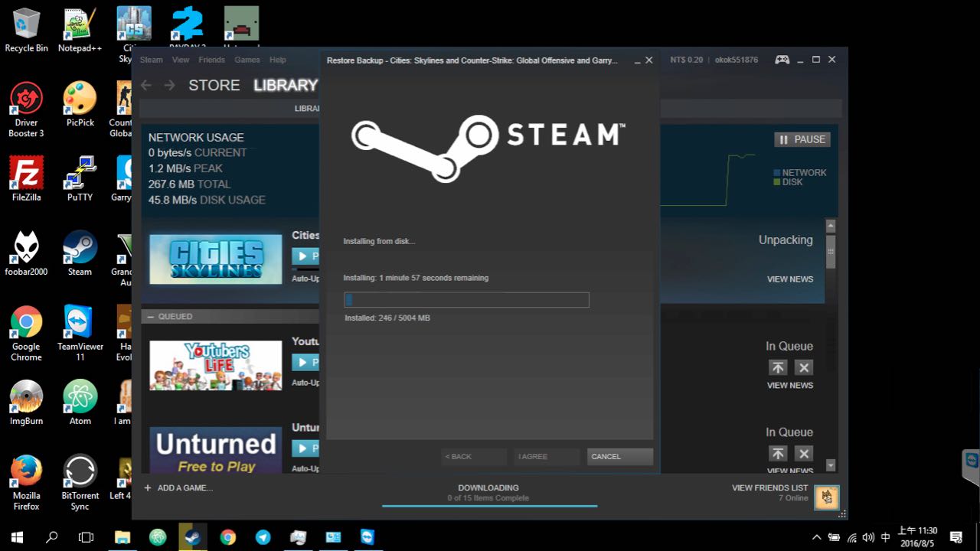Open the Games menu in Steam
980x551 pixels.
tap(247, 60)
